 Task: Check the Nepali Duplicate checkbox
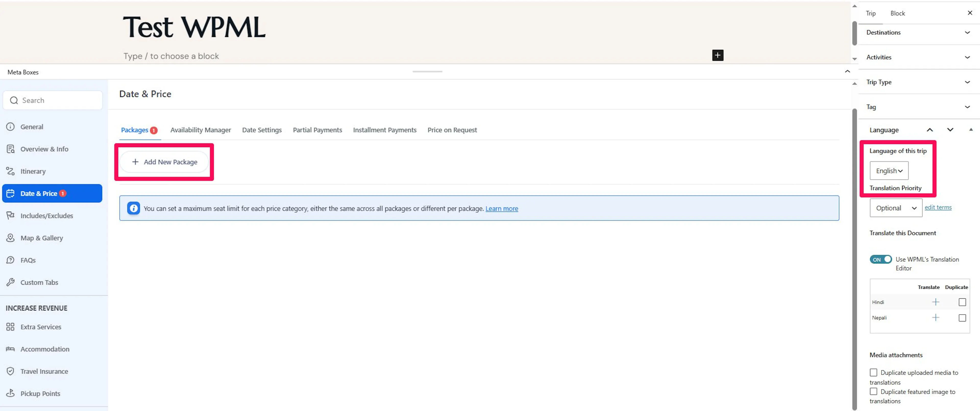pos(962,318)
